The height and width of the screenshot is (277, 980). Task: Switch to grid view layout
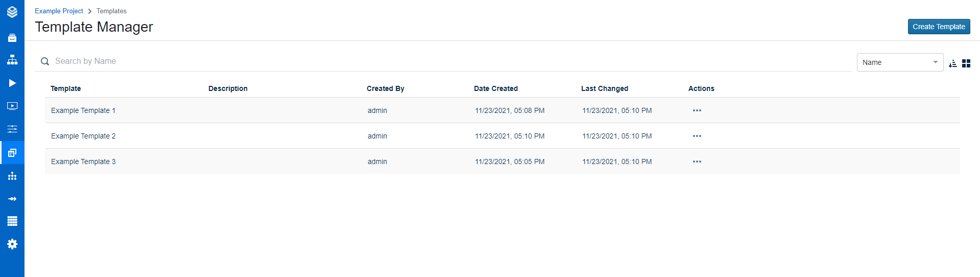point(966,63)
